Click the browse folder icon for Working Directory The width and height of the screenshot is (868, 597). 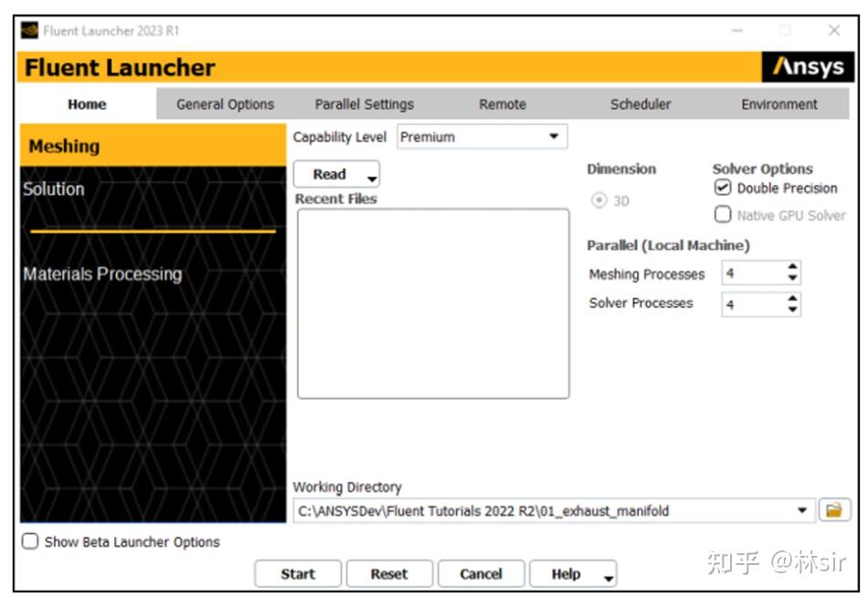pyautogui.click(x=833, y=510)
